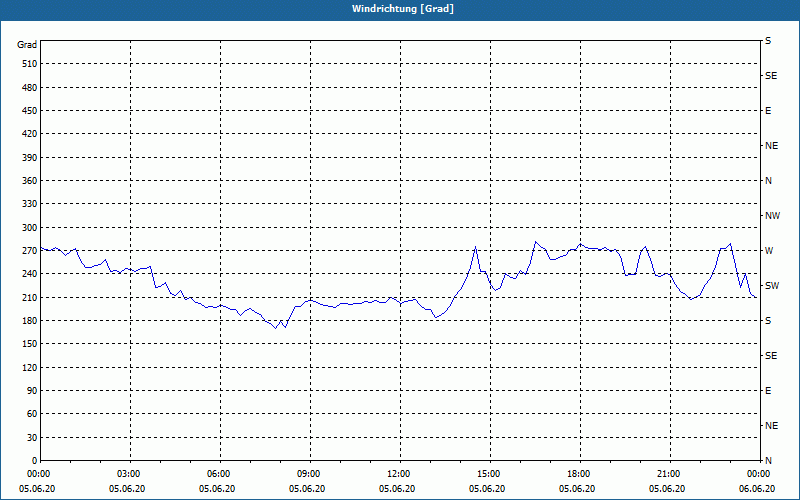This screenshot has height=500, width=800.
Task: Click the 15:00 time axis label
Action: (489, 474)
